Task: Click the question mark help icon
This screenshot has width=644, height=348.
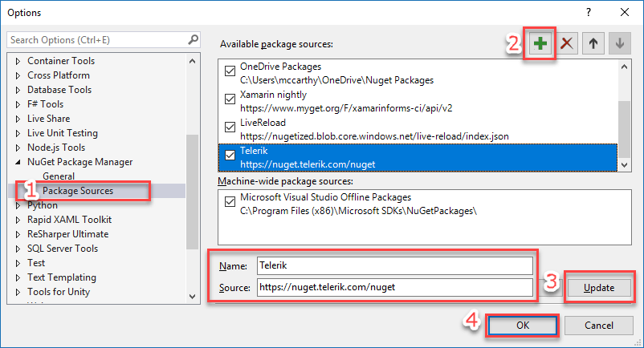Action: 589,12
